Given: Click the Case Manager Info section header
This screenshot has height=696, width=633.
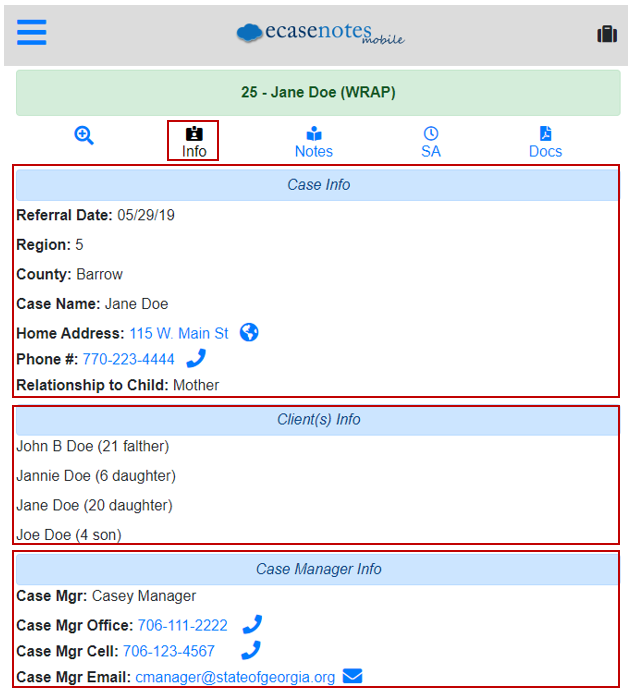Looking at the screenshot, I should click(317, 569).
